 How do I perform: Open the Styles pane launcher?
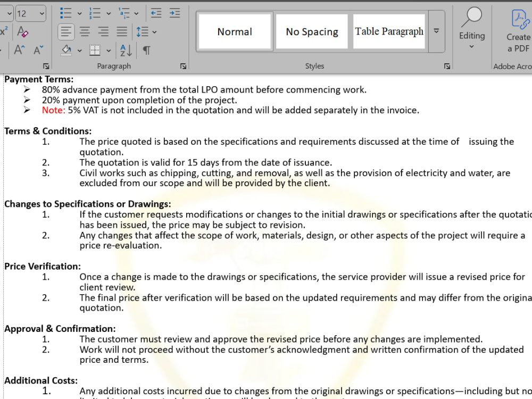click(x=447, y=66)
